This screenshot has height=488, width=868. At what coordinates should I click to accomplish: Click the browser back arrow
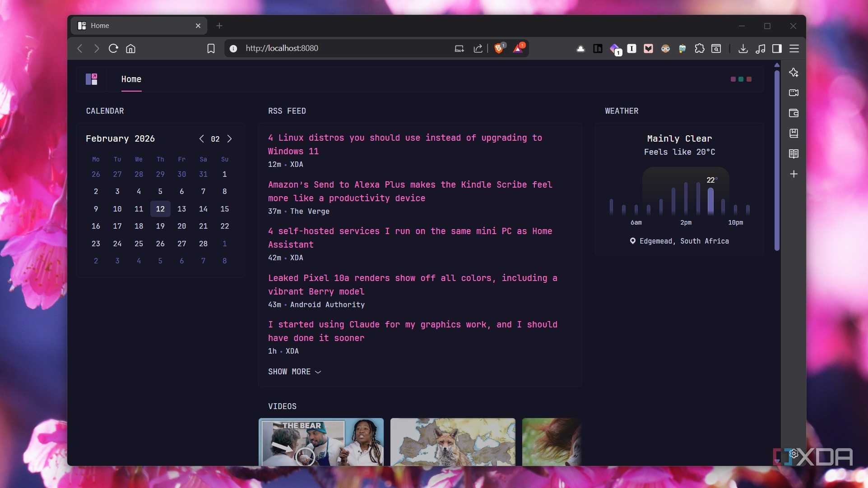pos(80,48)
